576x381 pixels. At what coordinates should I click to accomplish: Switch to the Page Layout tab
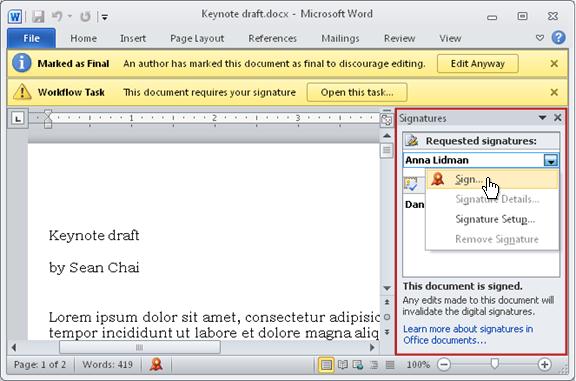tap(197, 38)
